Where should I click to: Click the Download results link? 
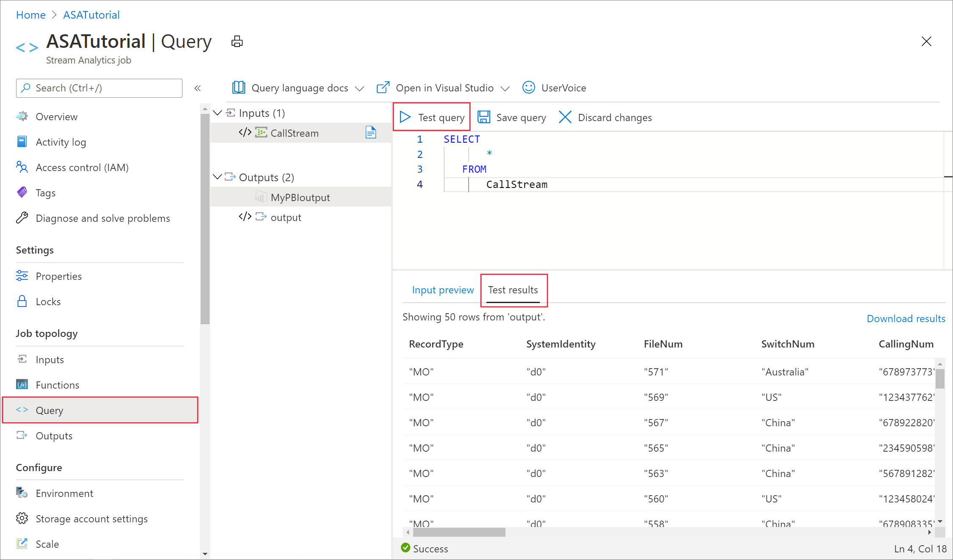[x=905, y=318]
